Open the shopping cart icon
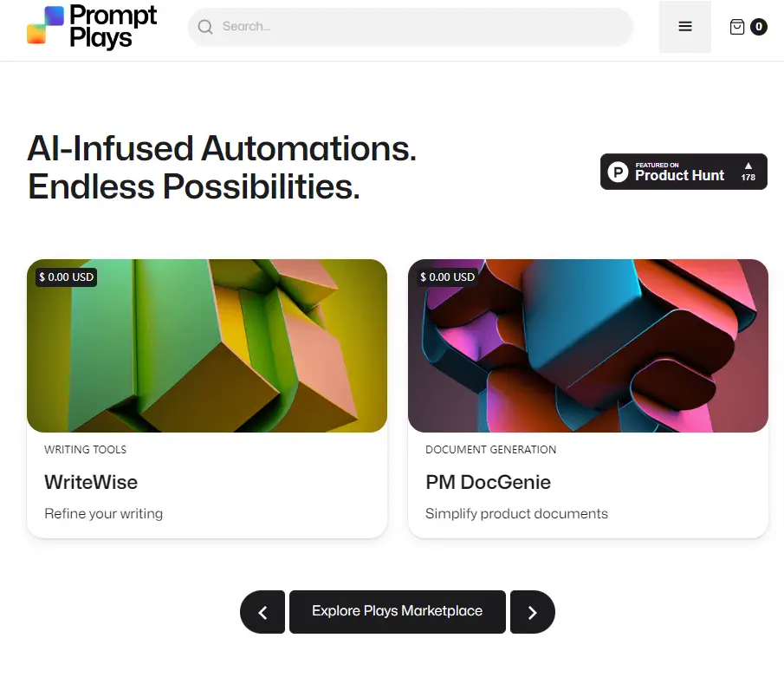784x690 pixels. 737,27
